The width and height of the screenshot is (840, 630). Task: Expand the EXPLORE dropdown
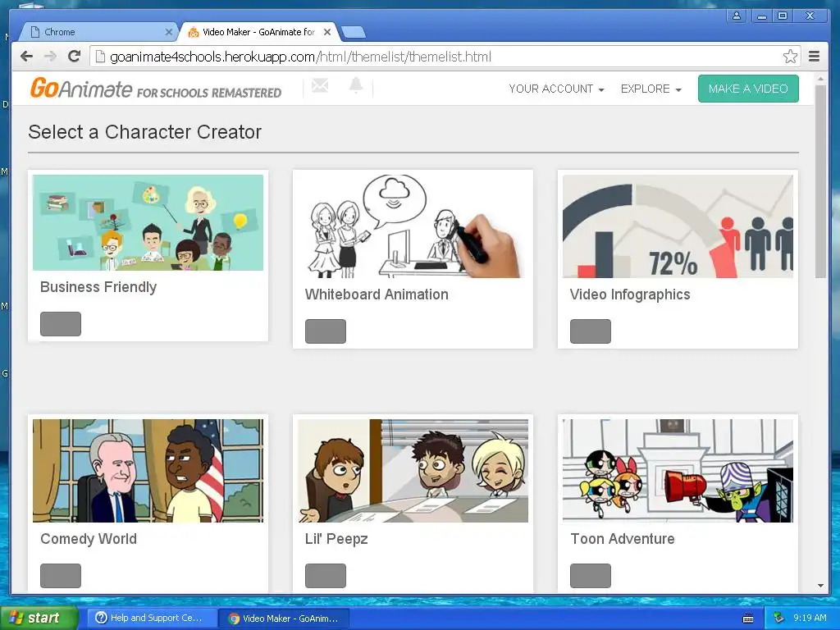click(x=651, y=89)
